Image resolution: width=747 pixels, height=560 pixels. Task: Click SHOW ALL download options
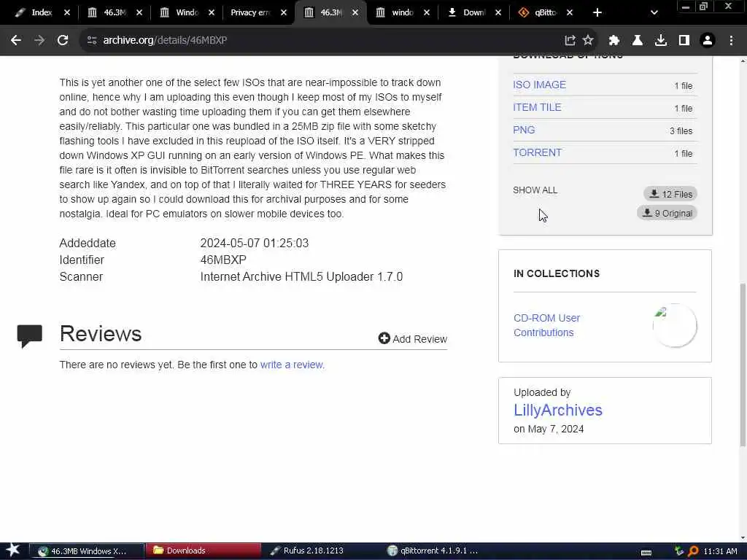tap(535, 190)
